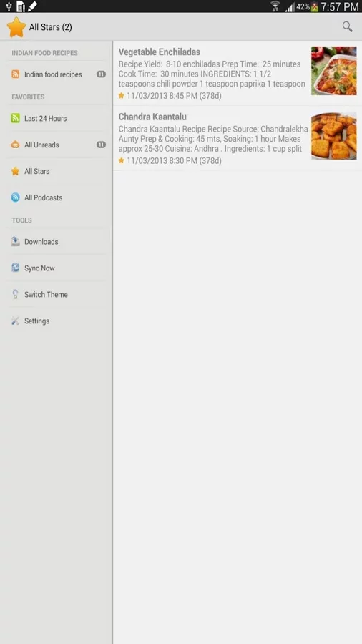Click the Switch Theme lightbulb icon
Screen dimensions: 362x644
click(15, 295)
